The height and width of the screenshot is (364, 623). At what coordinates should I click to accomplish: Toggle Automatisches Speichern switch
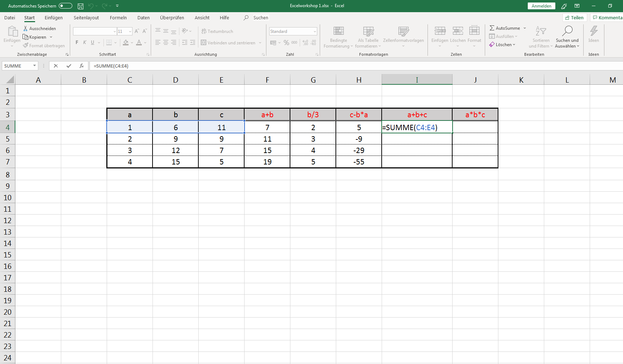point(66,6)
